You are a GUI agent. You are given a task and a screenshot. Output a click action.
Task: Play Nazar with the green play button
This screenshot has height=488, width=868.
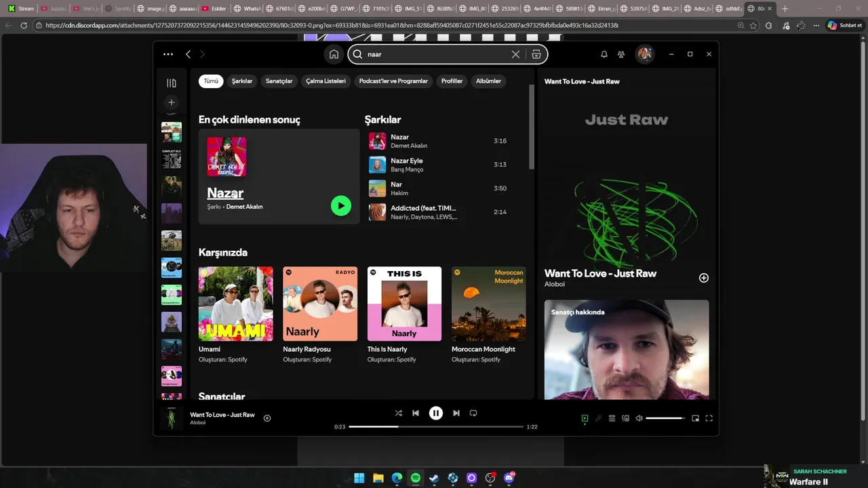pos(341,205)
